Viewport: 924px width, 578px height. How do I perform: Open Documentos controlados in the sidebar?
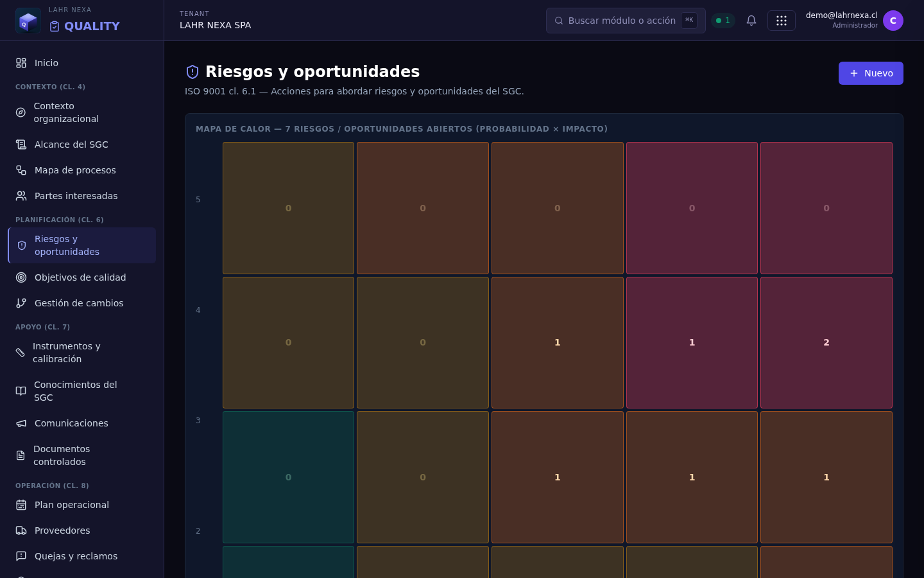click(x=82, y=455)
